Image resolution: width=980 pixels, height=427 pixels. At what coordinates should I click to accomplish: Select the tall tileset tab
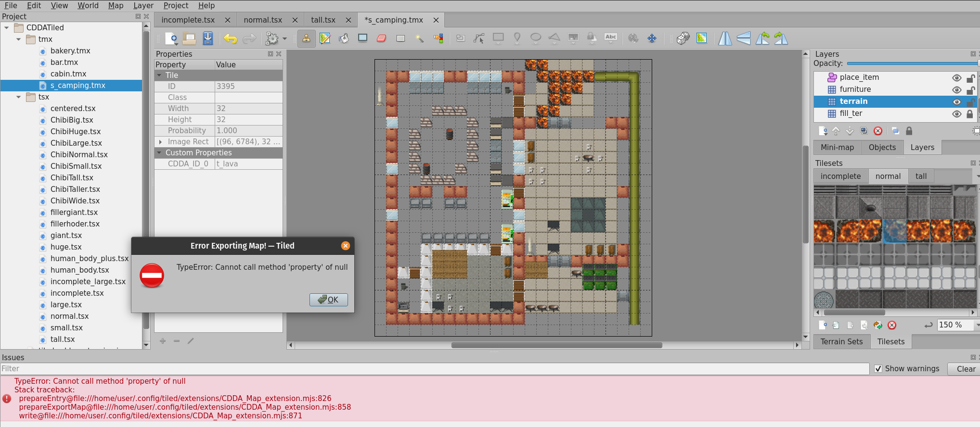click(x=921, y=176)
